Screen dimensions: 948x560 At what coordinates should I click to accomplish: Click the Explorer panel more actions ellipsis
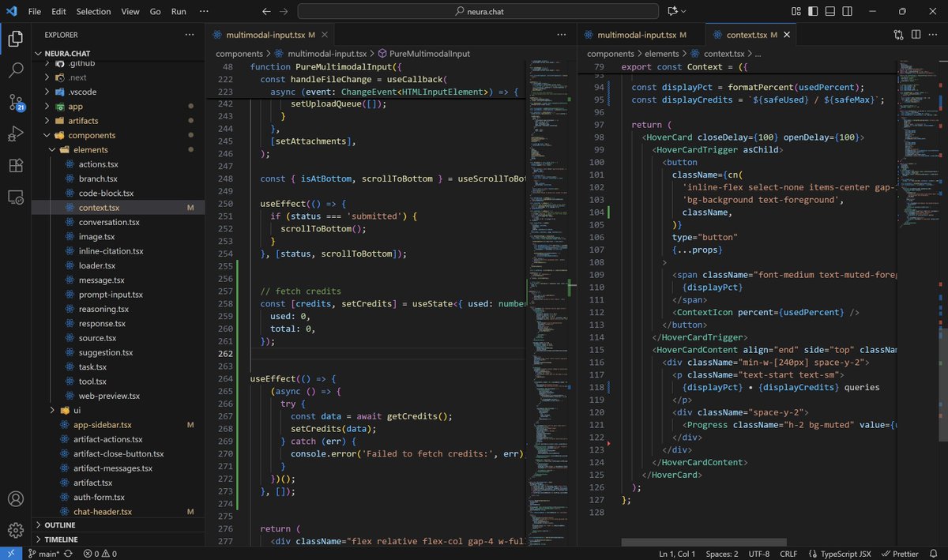189,35
